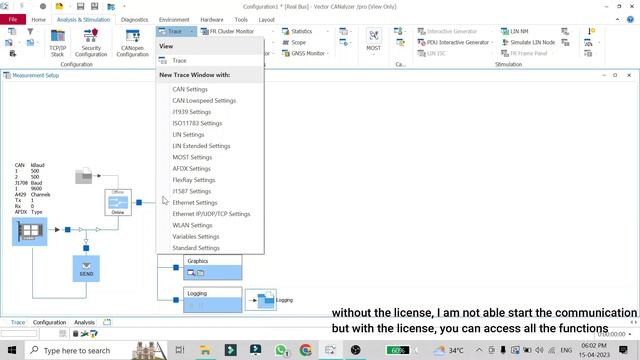Select the Logging block

[213, 300]
